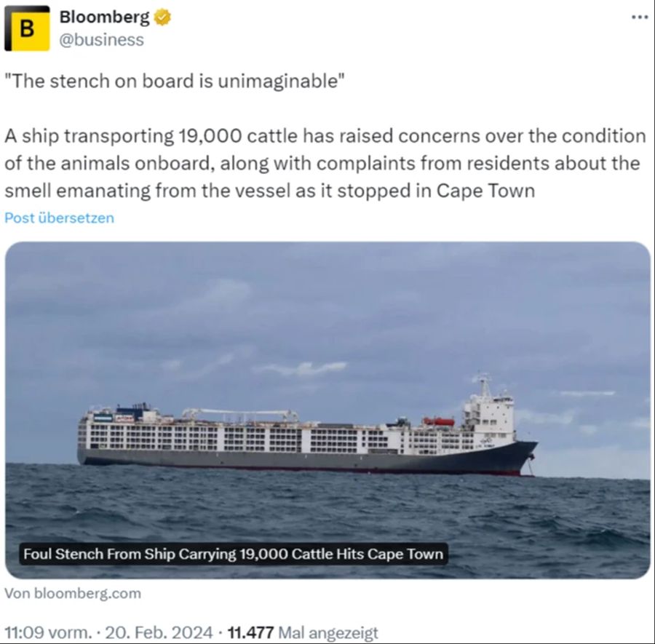
Task: Open the 11:09 vorm. timestamp
Action: pyautogui.click(x=48, y=632)
